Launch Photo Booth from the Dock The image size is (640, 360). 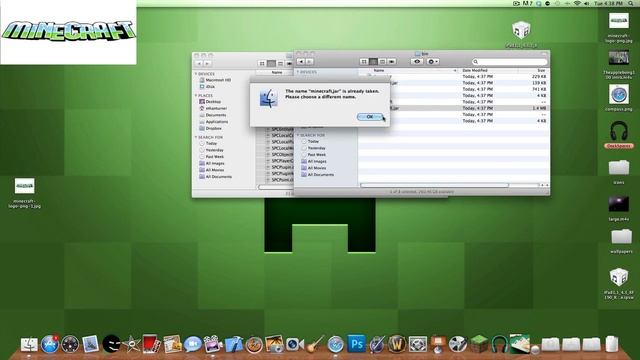(x=151, y=344)
